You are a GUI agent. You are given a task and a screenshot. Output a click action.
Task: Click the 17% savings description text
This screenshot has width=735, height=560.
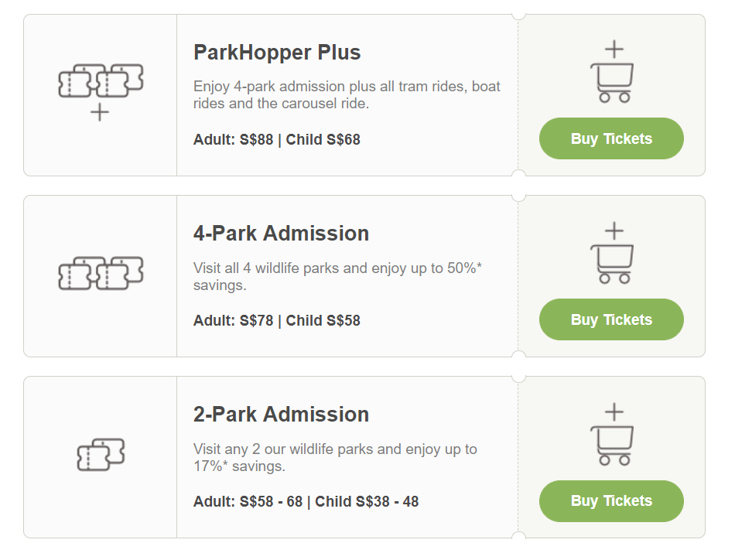pos(334,457)
